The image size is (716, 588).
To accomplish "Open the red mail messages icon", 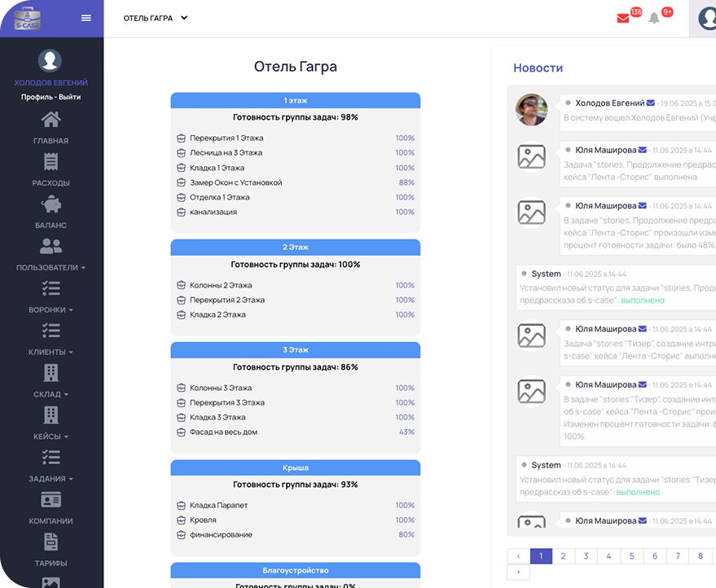I will 623,18.
